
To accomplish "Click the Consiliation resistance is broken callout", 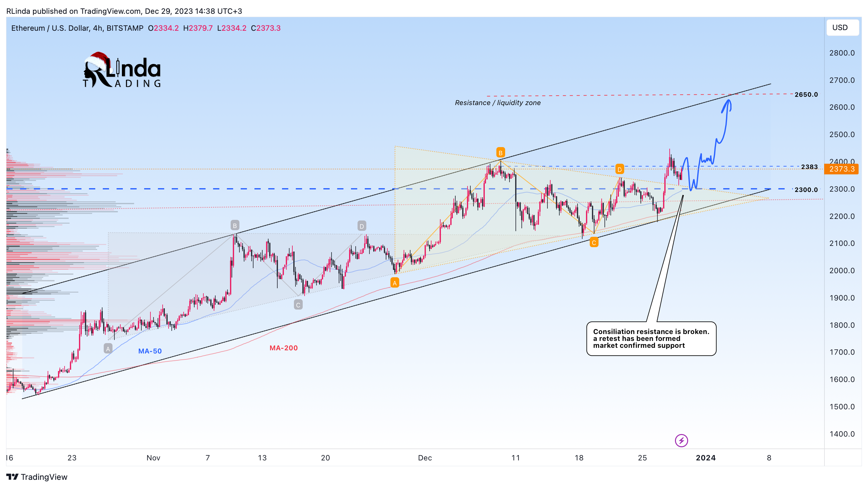I will click(651, 339).
